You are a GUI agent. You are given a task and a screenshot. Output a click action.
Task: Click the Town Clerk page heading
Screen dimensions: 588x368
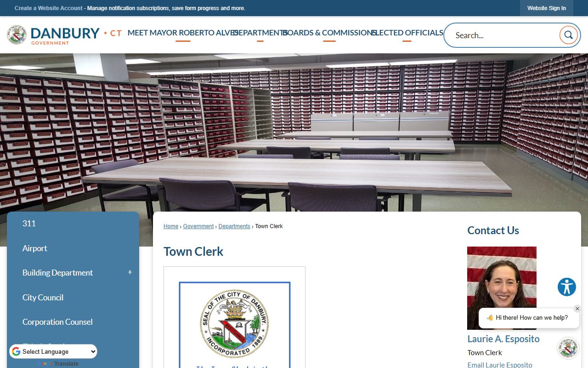(193, 252)
